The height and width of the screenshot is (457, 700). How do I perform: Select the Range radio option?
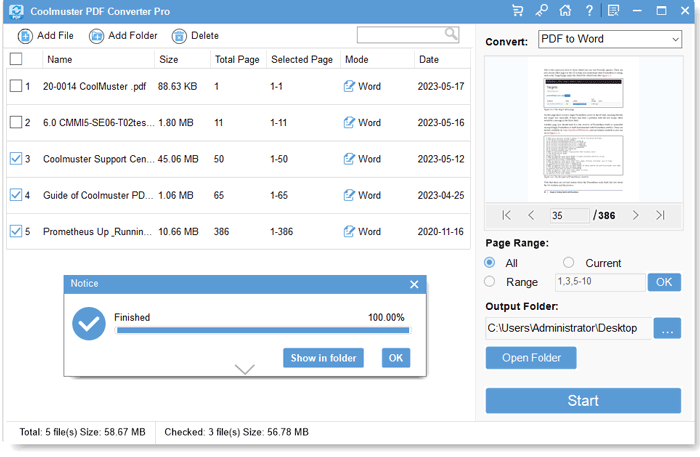click(x=490, y=282)
